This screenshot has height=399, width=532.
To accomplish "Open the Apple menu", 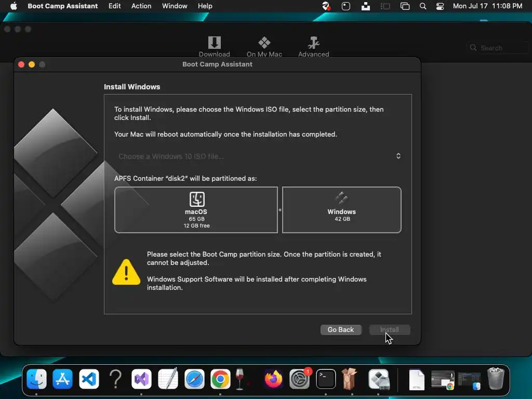I will [14, 6].
